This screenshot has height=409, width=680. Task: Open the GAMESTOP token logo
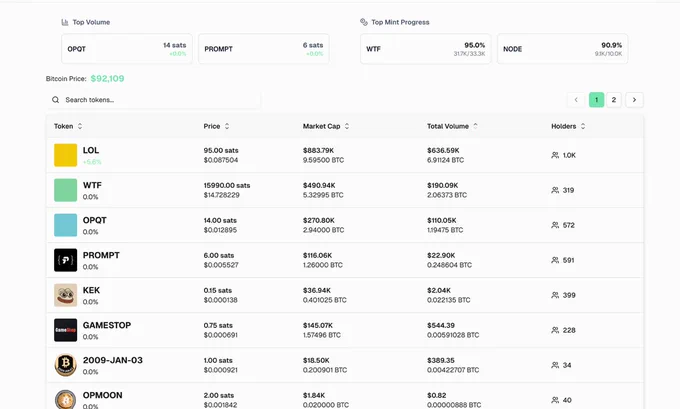[x=65, y=330]
